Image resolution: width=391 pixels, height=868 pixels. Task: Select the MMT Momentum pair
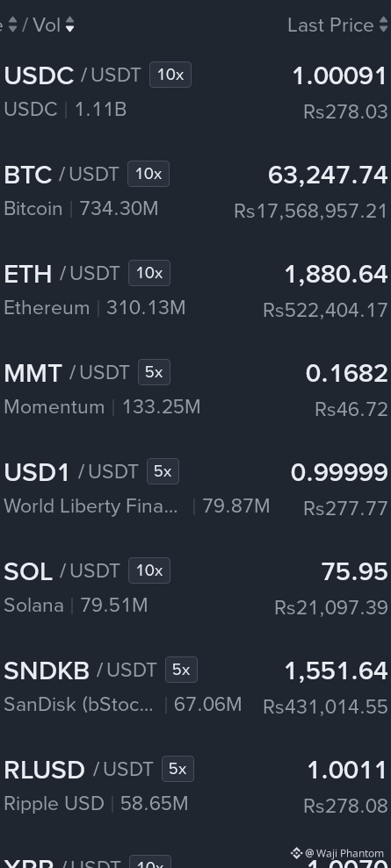click(x=195, y=389)
